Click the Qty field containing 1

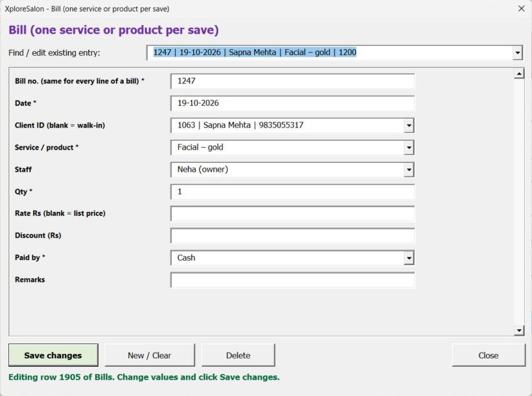292,192
